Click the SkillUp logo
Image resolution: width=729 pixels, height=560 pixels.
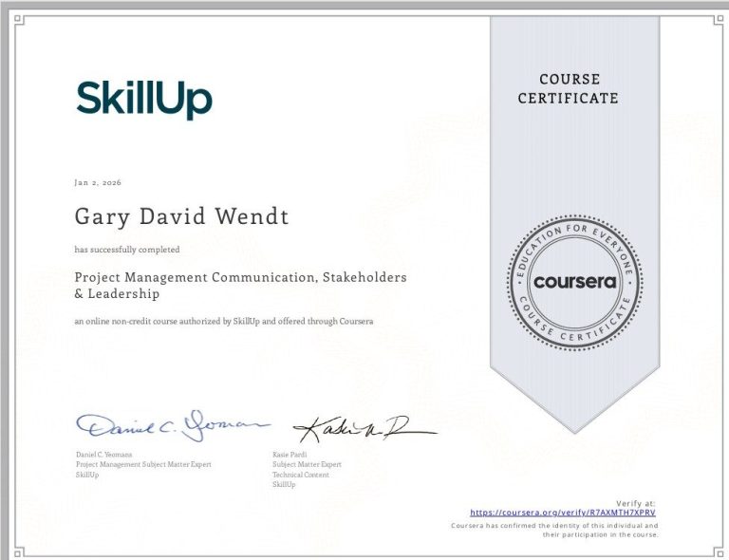144,99
